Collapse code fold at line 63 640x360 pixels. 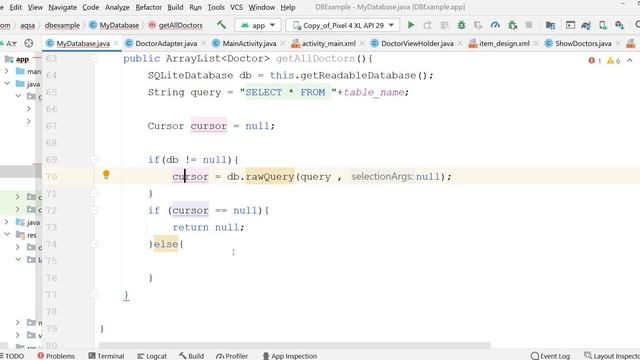click(x=94, y=58)
